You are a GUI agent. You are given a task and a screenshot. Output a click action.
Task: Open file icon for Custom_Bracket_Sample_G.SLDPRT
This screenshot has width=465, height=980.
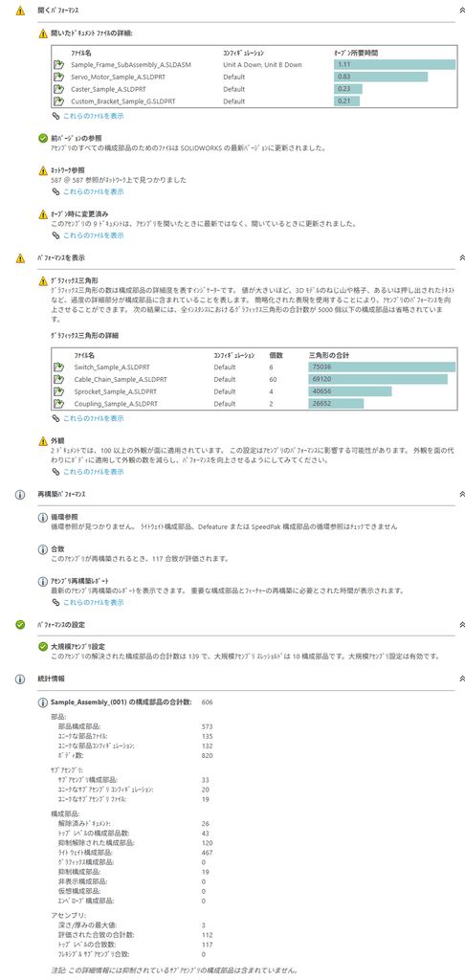click(x=58, y=100)
